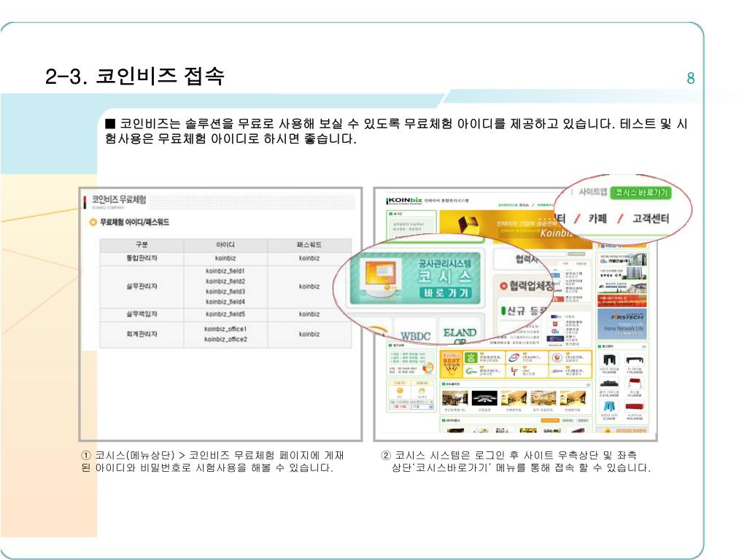Open the 카페 menu item
The image size is (747, 560).
[597, 219]
